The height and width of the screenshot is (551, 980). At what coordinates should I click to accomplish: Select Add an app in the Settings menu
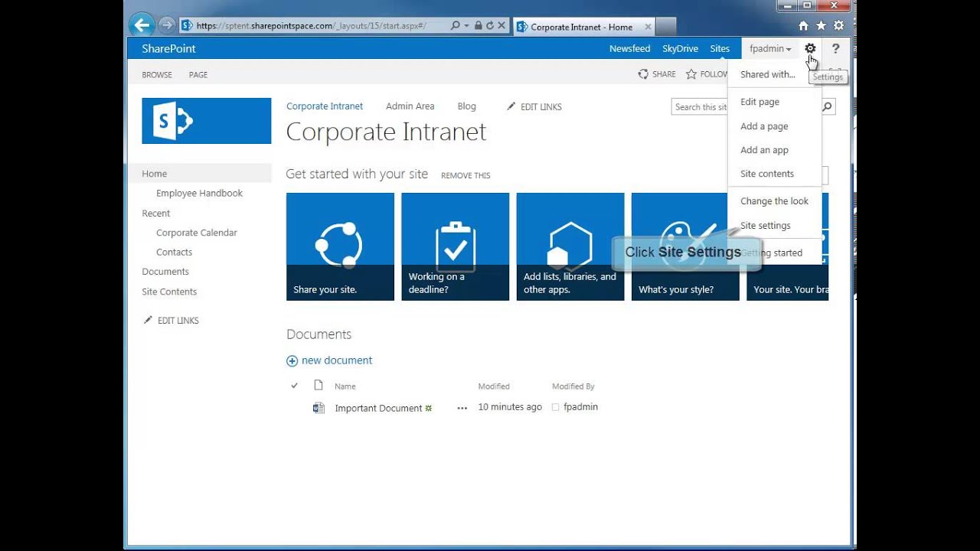pyautogui.click(x=764, y=150)
